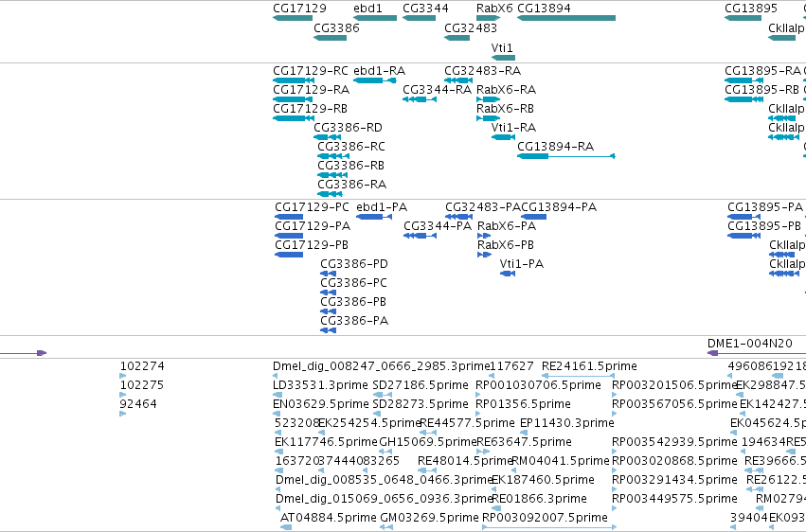806x532 pixels.
Task: Select Dmel_dig_008247_0666_2985.3prime feature
Action: [276, 377]
